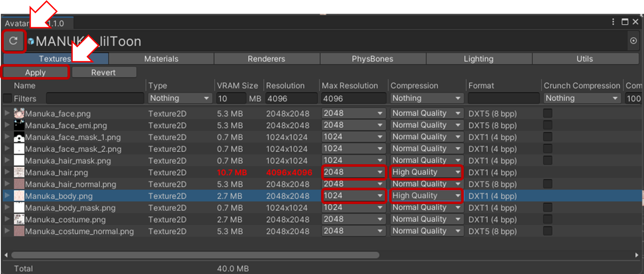Viewport: 644px width, 274px height.
Task: Click the object picker circle icon
Action: pyautogui.click(x=633, y=41)
